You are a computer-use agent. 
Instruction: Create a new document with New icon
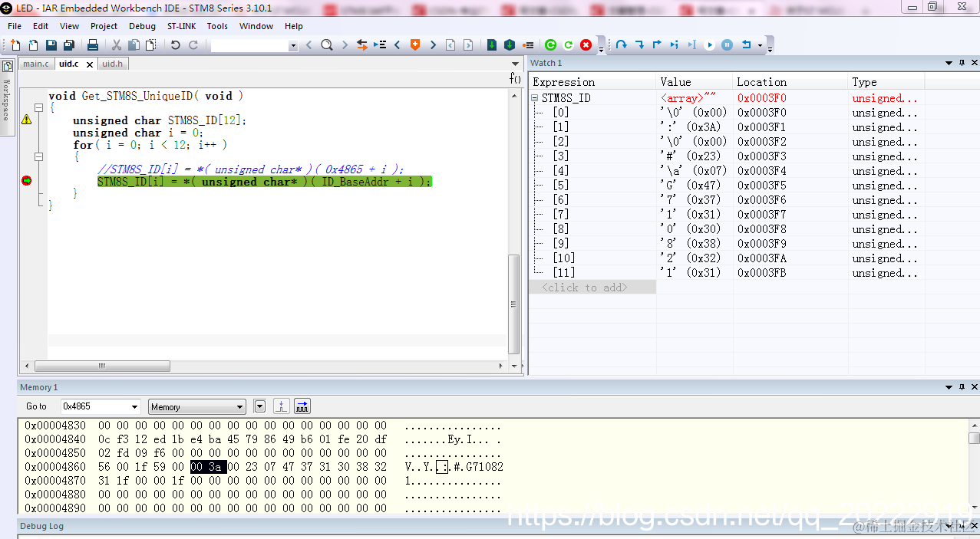point(15,45)
